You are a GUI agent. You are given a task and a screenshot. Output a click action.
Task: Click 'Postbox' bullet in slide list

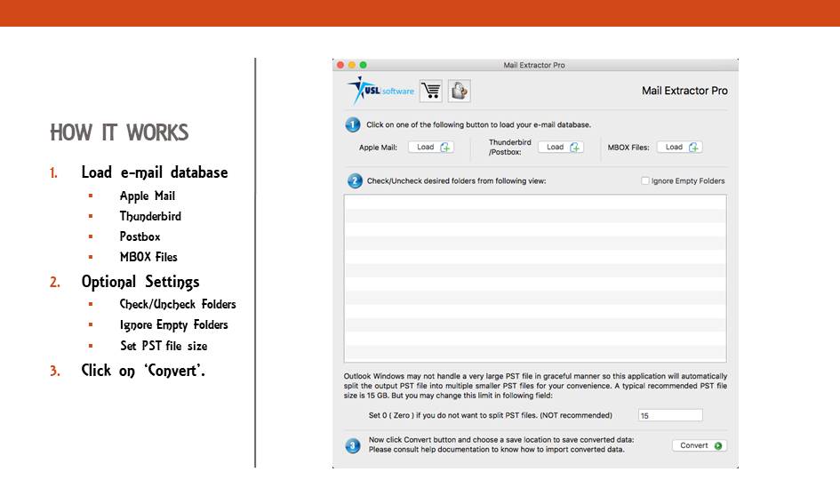[x=140, y=236]
